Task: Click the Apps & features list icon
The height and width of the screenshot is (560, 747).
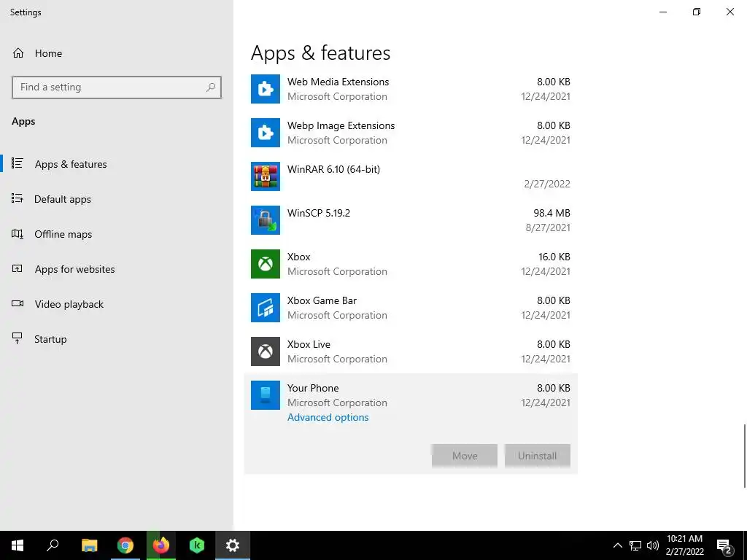Action: point(18,163)
